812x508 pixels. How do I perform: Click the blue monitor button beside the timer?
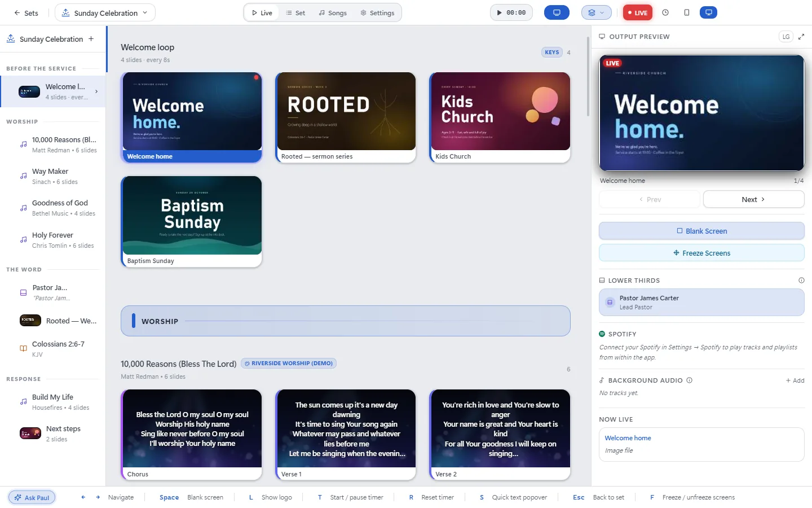pos(557,12)
